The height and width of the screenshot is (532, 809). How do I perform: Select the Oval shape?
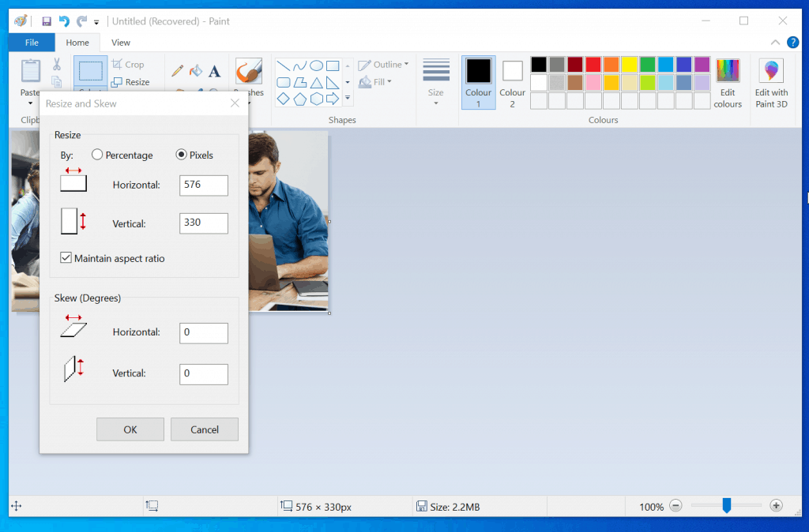318,66
